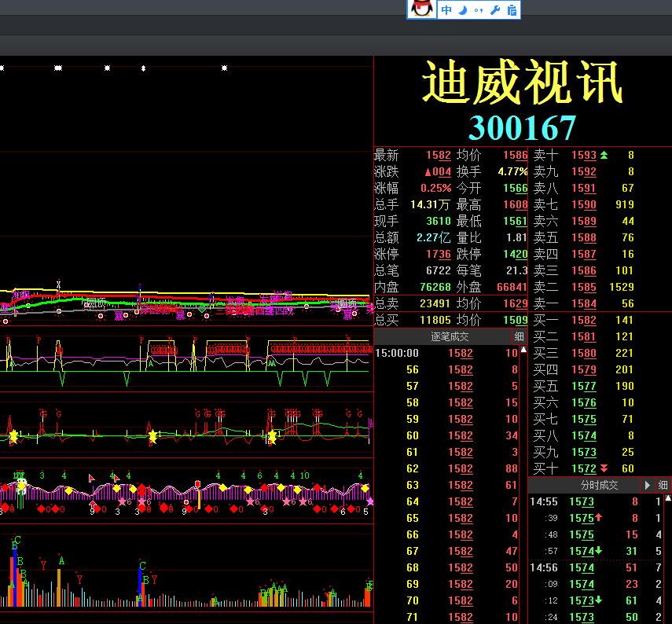Click the 买一 price 1582
Screen dimensions: 672x624
(584, 320)
